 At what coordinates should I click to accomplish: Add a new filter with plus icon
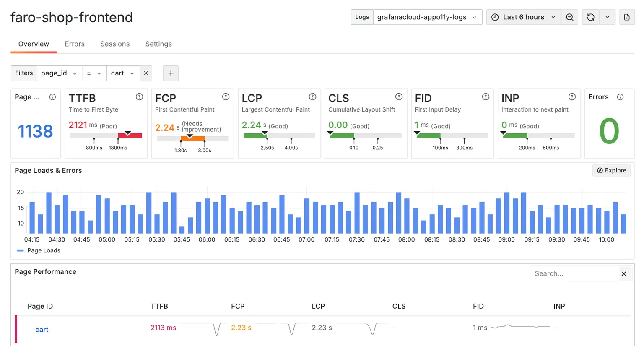[171, 73]
